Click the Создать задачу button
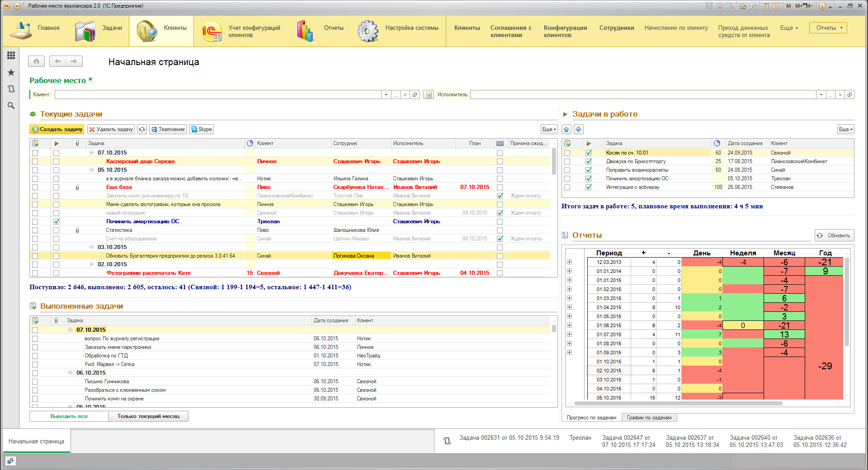The width and height of the screenshot is (868, 470). 57,129
